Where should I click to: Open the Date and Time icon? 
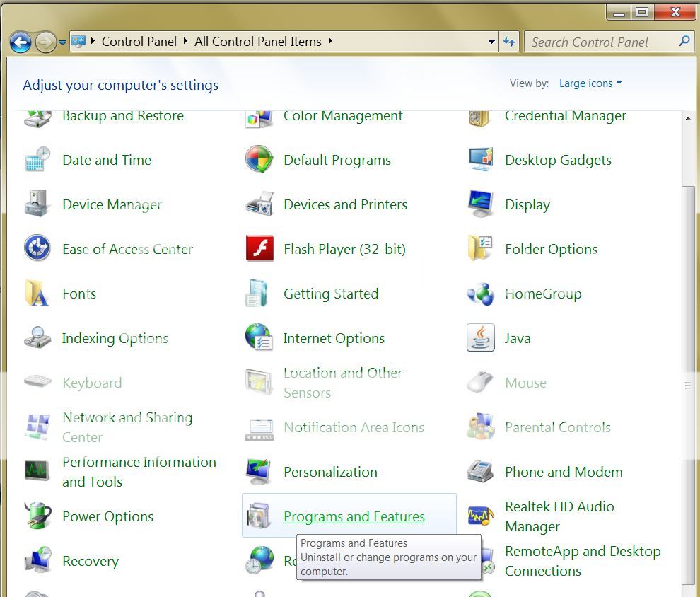(37, 159)
